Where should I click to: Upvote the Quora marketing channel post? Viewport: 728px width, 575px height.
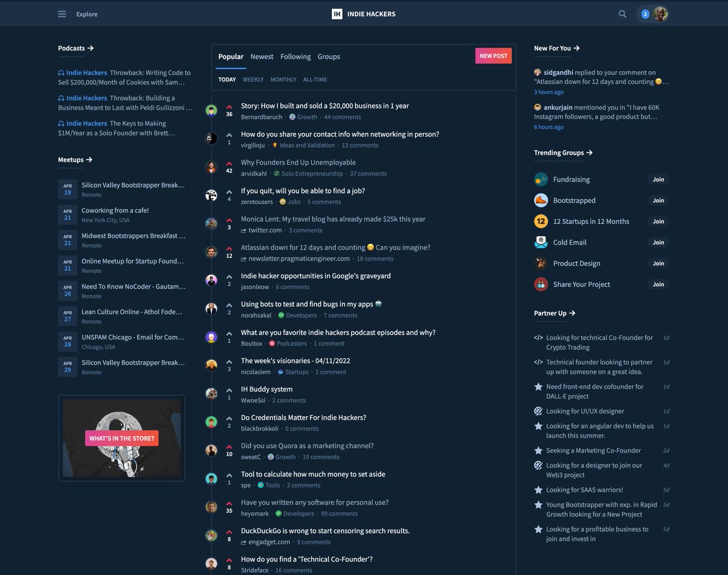(x=229, y=447)
